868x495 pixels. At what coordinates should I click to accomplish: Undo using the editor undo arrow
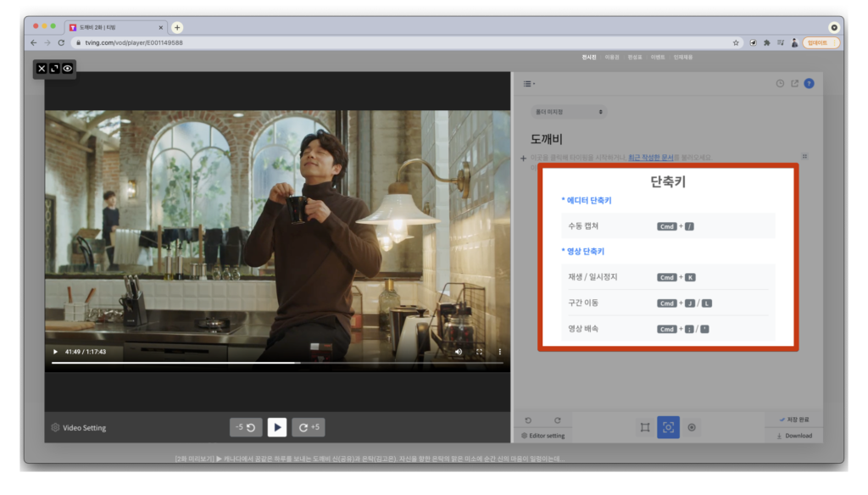click(528, 420)
